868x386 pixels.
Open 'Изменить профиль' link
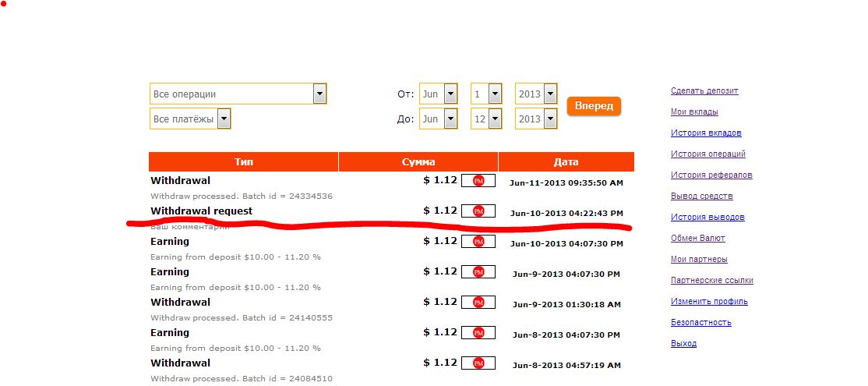pyautogui.click(x=709, y=302)
